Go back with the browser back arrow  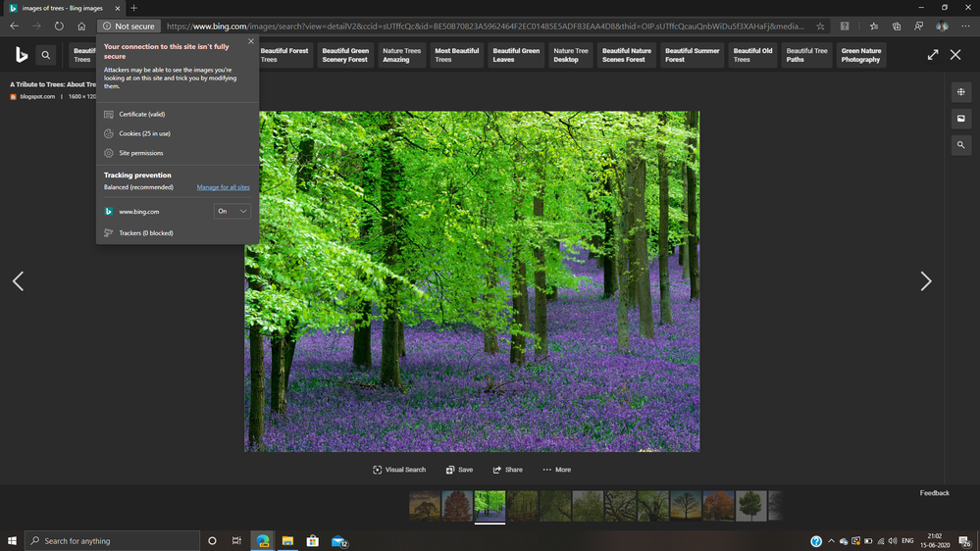(x=14, y=26)
